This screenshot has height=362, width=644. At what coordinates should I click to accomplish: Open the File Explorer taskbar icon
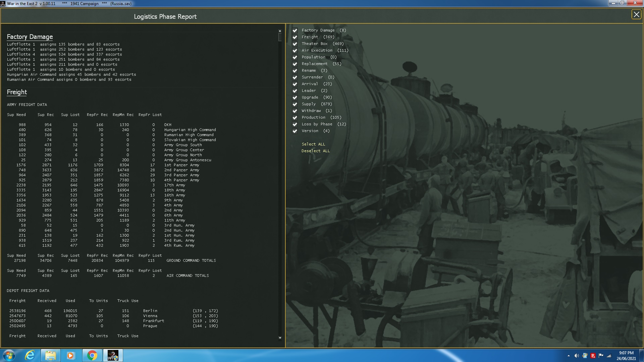(50, 355)
